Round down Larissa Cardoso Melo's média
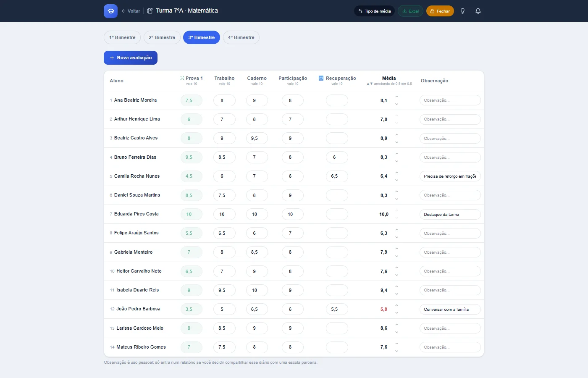 [x=396, y=332]
